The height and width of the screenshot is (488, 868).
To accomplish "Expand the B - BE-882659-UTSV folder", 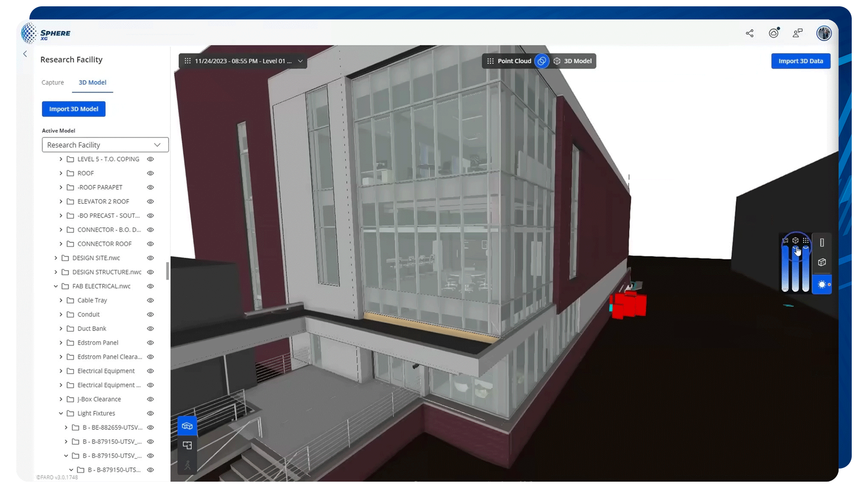I will [66, 427].
